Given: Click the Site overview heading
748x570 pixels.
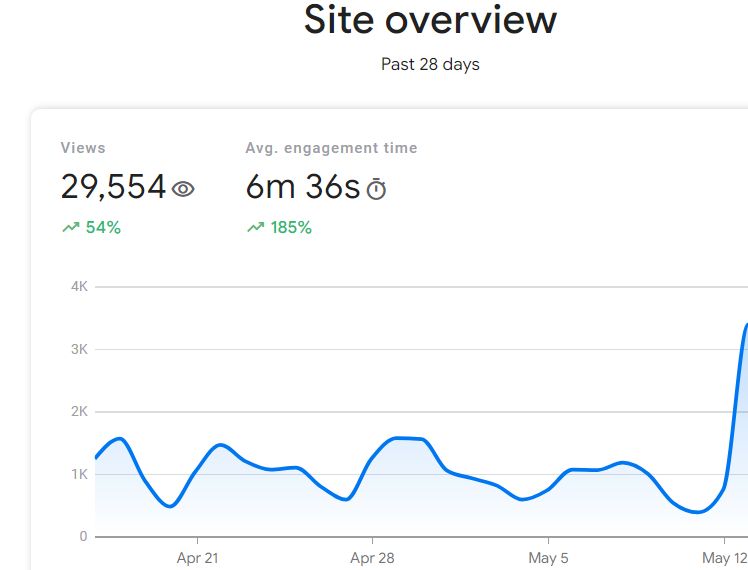Looking at the screenshot, I should click(430, 20).
